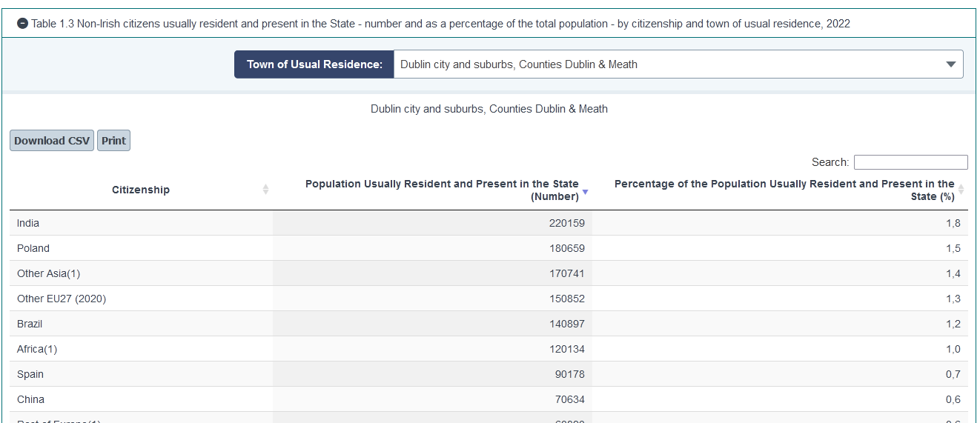Select the Poland citizenship cell

coord(33,248)
